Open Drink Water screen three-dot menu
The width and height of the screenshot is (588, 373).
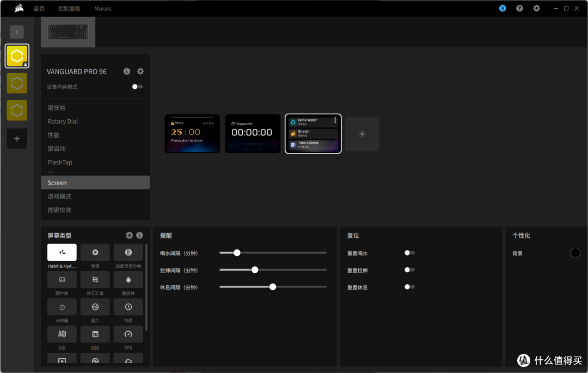point(335,120)
